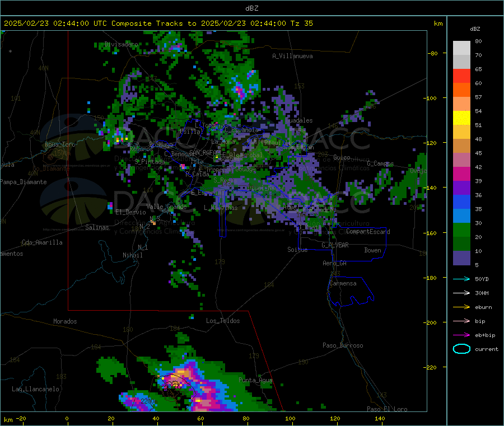Click the 'Aero_GA' map label

point(334,263)
